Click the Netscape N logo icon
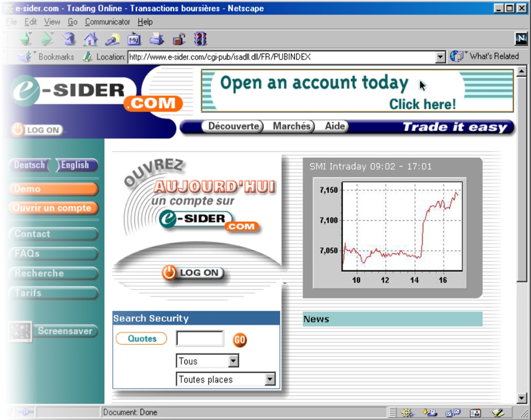This screenshot has width=531, height=420. [x=521, y=39]
